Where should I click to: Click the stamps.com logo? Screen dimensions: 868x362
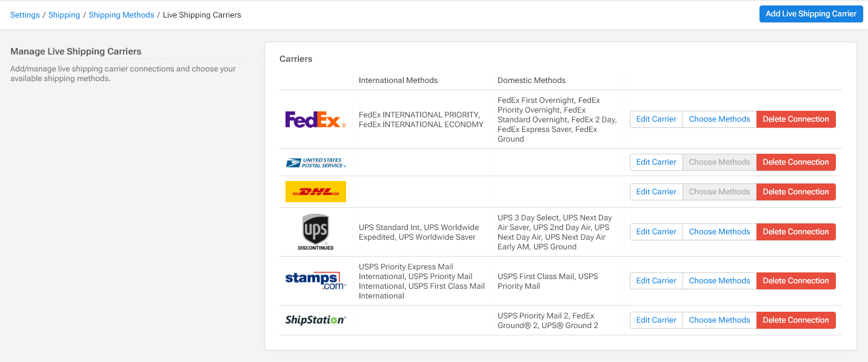coord(315,281)
